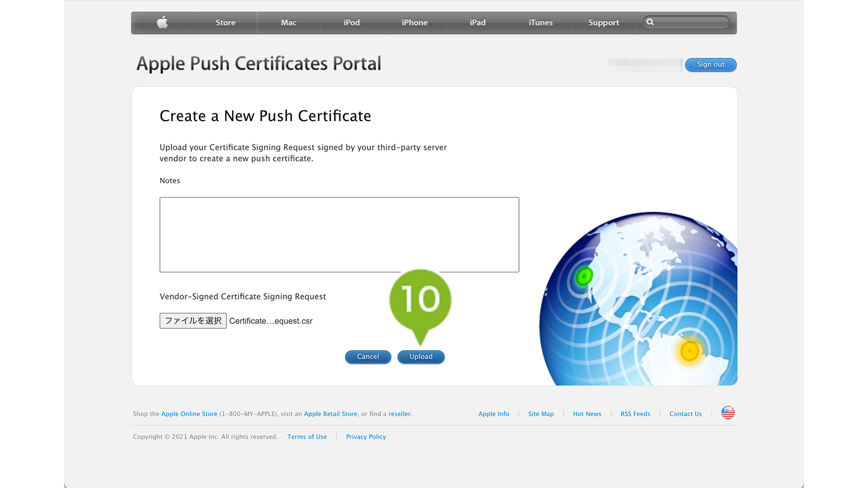Viewport: 868px width, 488px height.
Task: Open the Mac menu item
Action: 289,22
